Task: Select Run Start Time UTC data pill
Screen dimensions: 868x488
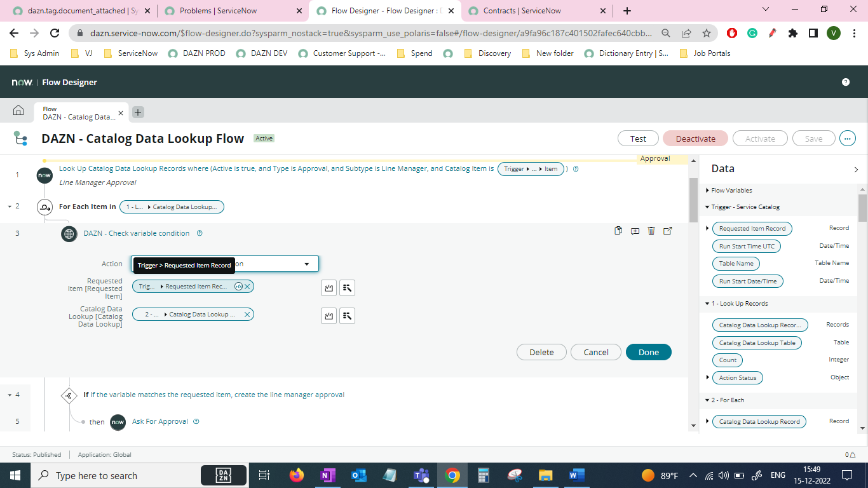Action: click(x=747, y=246)
